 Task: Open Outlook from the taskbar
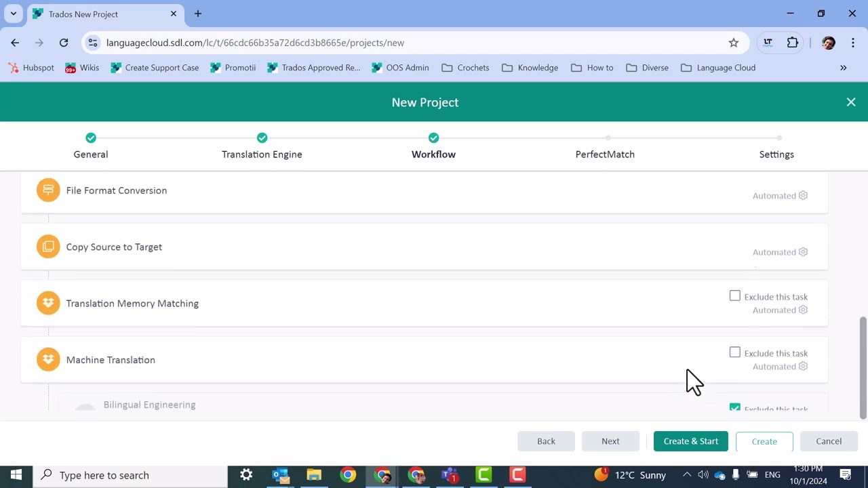(x=280, y=475)
